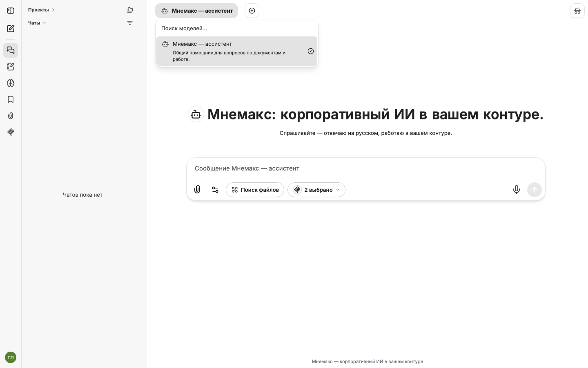The image size is (588, 368).
Task: Click the Чатов пока нет text
Action: [82, 195]
